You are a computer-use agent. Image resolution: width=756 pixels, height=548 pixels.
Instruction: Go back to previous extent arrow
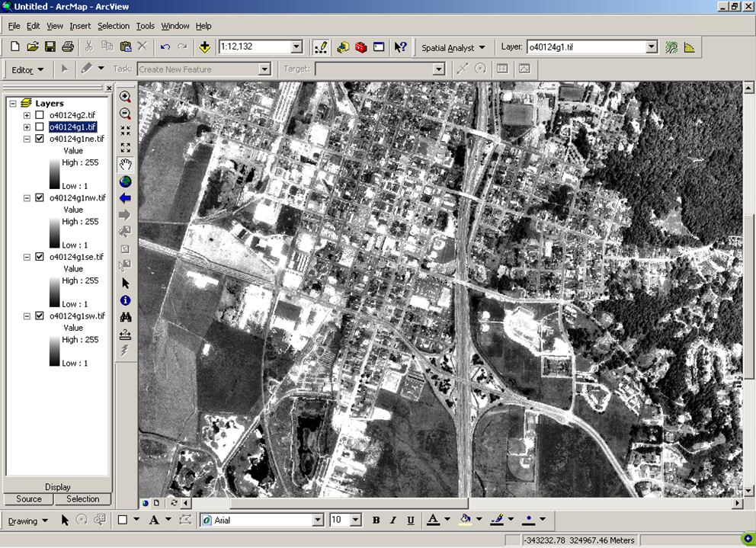(x=126, y=198)
